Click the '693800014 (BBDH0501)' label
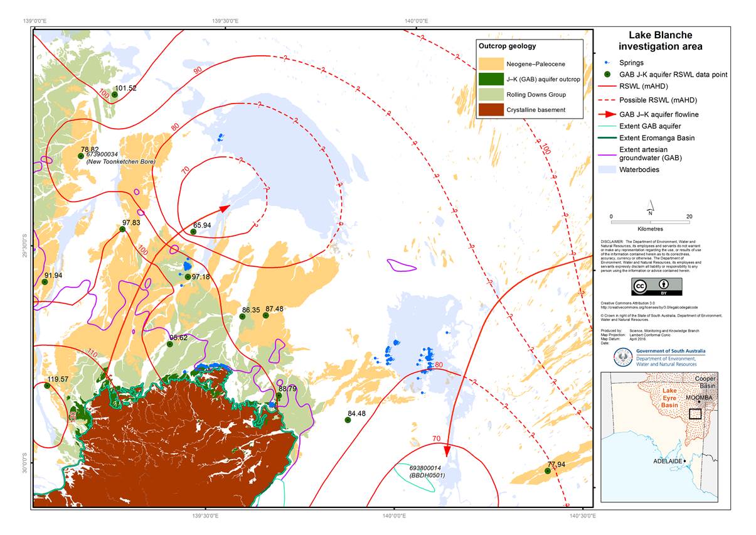 click(x=427, y=472)
